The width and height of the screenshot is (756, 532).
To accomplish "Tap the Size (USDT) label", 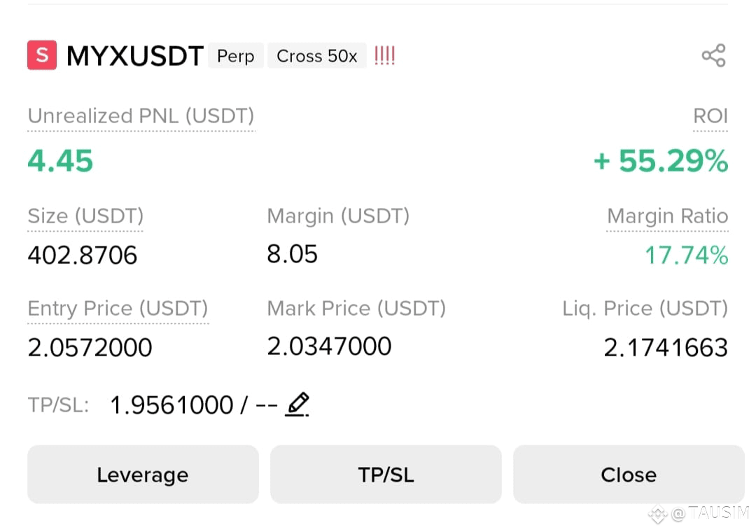I will click(85, 216).
